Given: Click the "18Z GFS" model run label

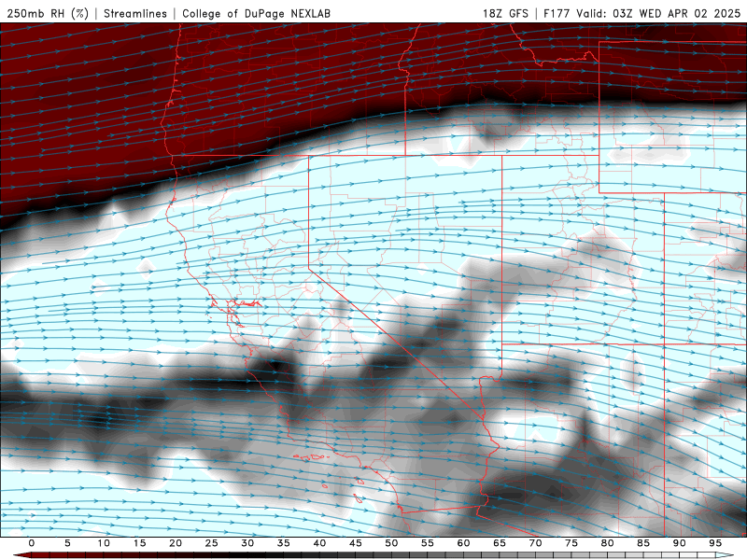Looking at the screenshot, I should [x=505, y=13].
